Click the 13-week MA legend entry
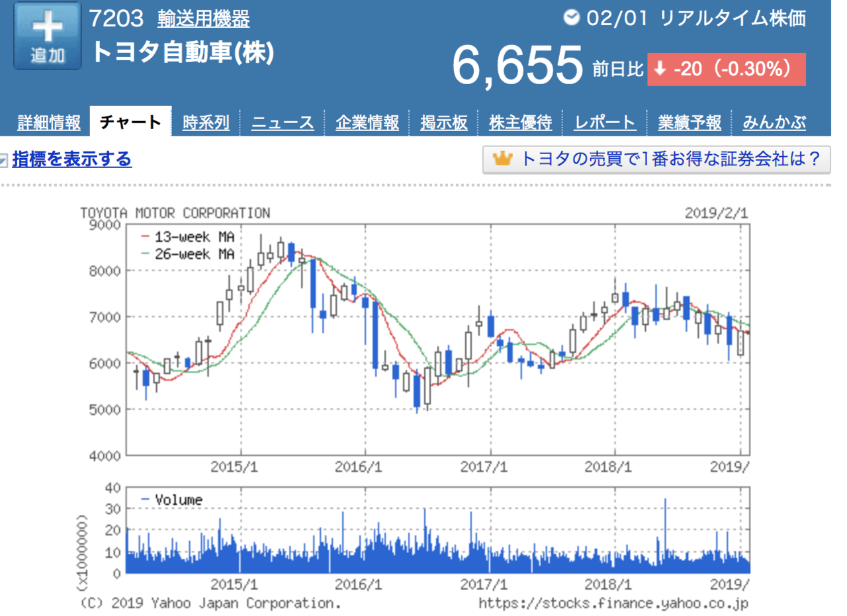Viewport: 847px width, 616px height. 188,236
